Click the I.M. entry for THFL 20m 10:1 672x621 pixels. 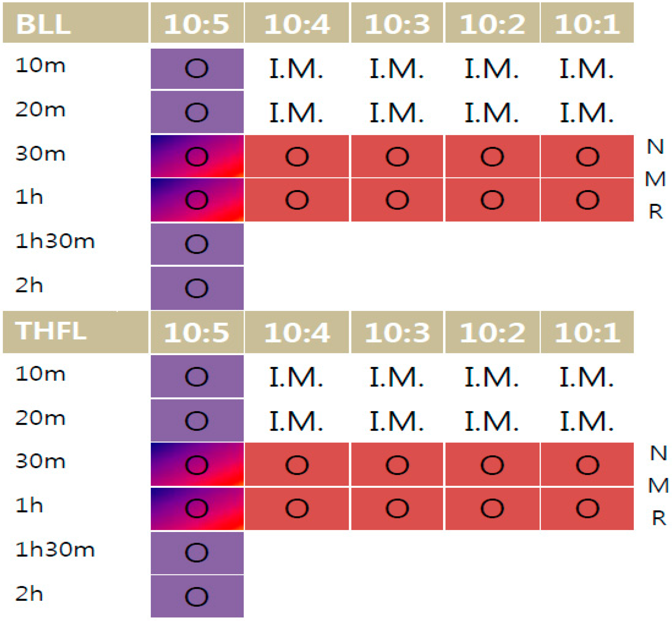[x=587, y=421]
